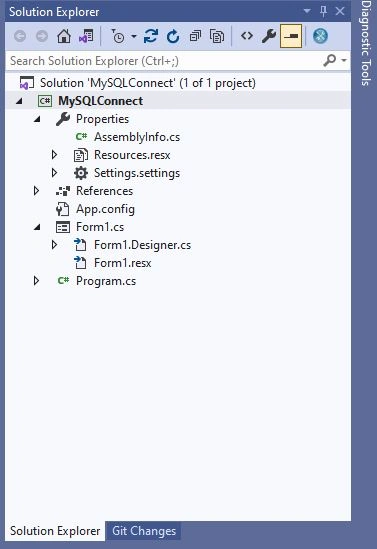Toggle Preview Selected Items highlighted button
Viewport: 377px width, 549px height.
pos(291,36)
